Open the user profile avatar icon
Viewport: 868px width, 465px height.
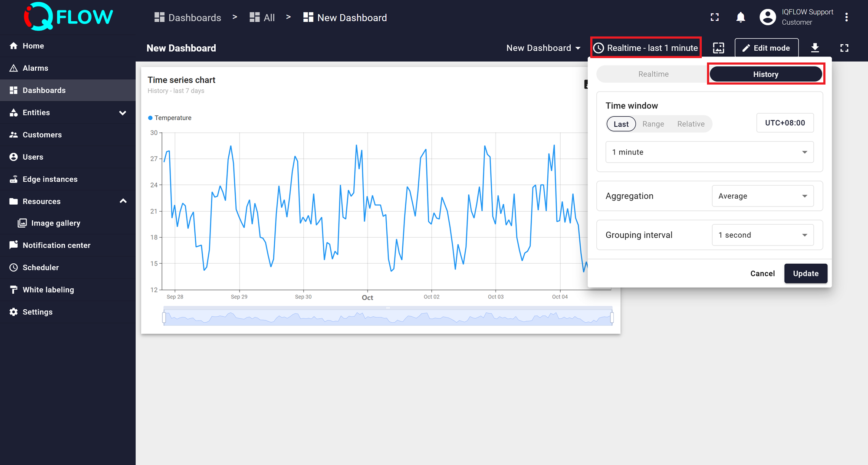767,17
